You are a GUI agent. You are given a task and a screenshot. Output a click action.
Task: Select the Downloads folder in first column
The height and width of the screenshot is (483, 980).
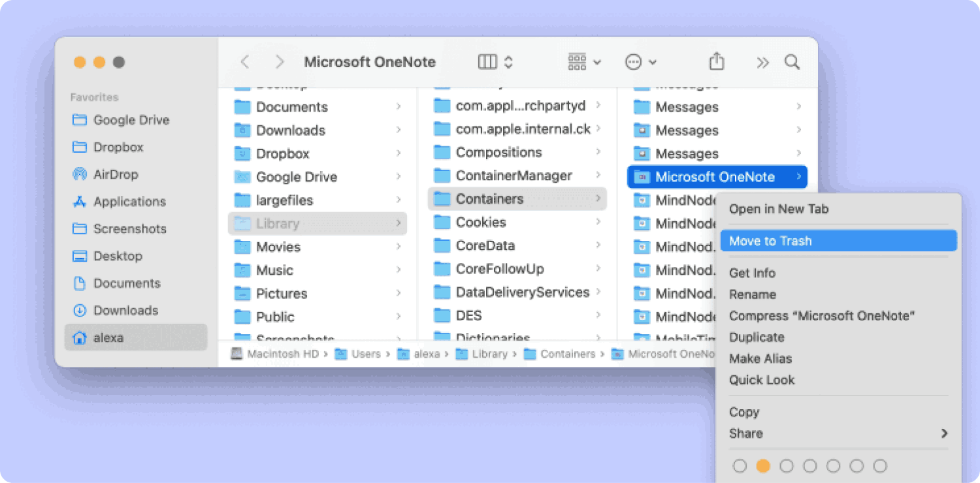[318, 131]
